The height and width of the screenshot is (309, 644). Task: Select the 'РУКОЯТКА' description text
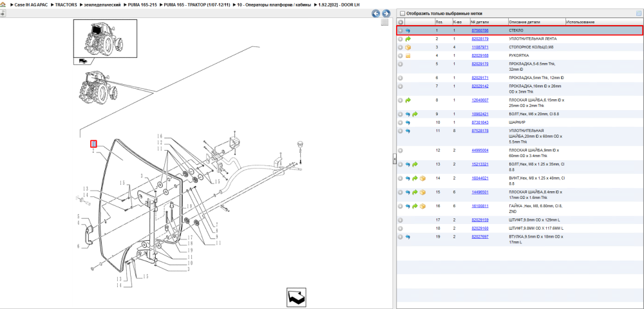pyautogui.click(x=518, y=55)
